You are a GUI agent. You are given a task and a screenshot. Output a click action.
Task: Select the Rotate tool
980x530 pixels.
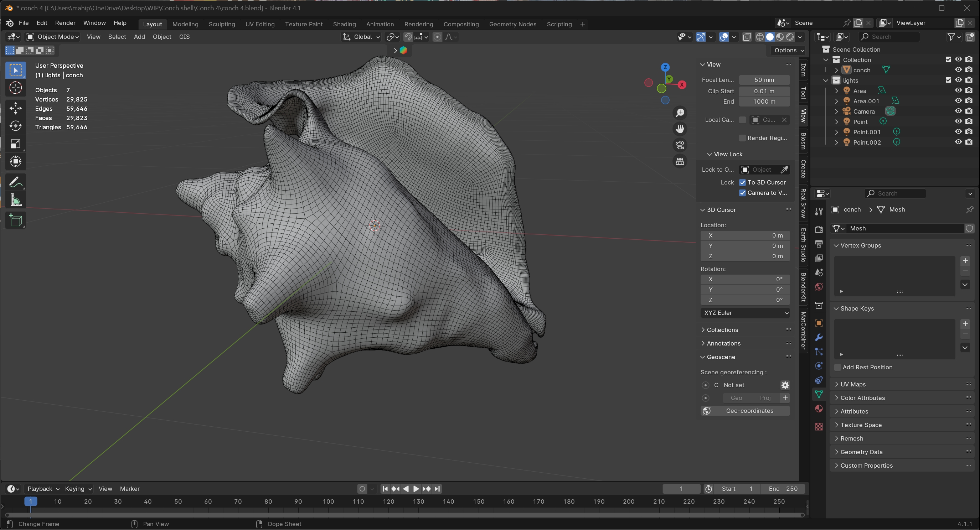point(16,126)
